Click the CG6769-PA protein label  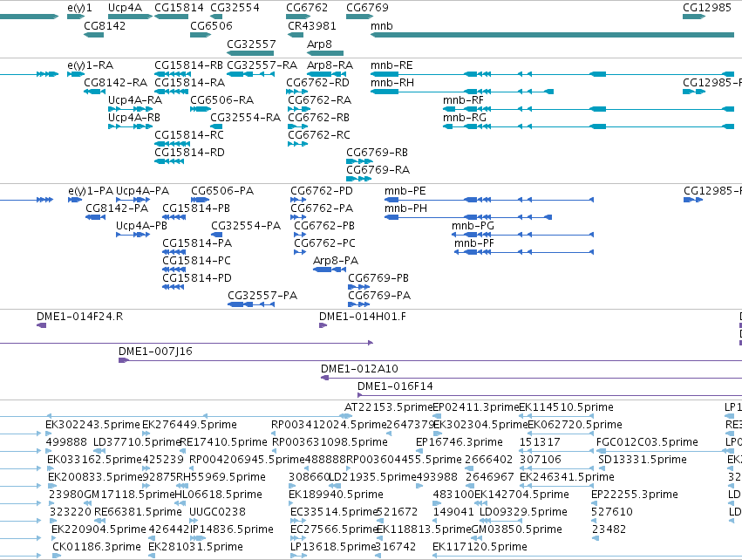click(x=379, y=296)
